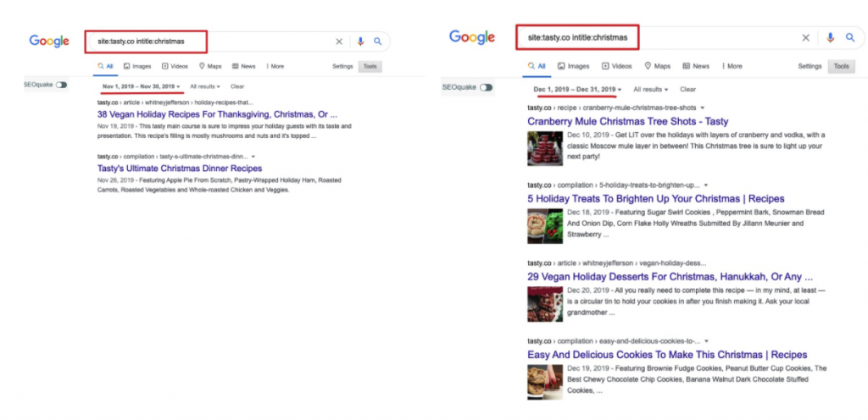Expand arrow next to 5-holiday-treats-to-brighten-up URL
Image resolution: width=868 pixels, height=420 pixels.
pos(706,185)
